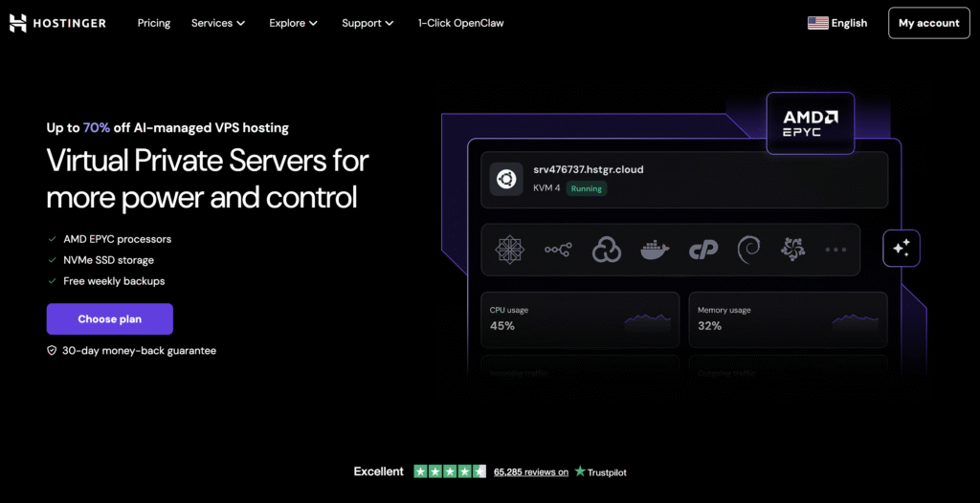
Task: Expand the Support menu
Action: pos(367,23)
